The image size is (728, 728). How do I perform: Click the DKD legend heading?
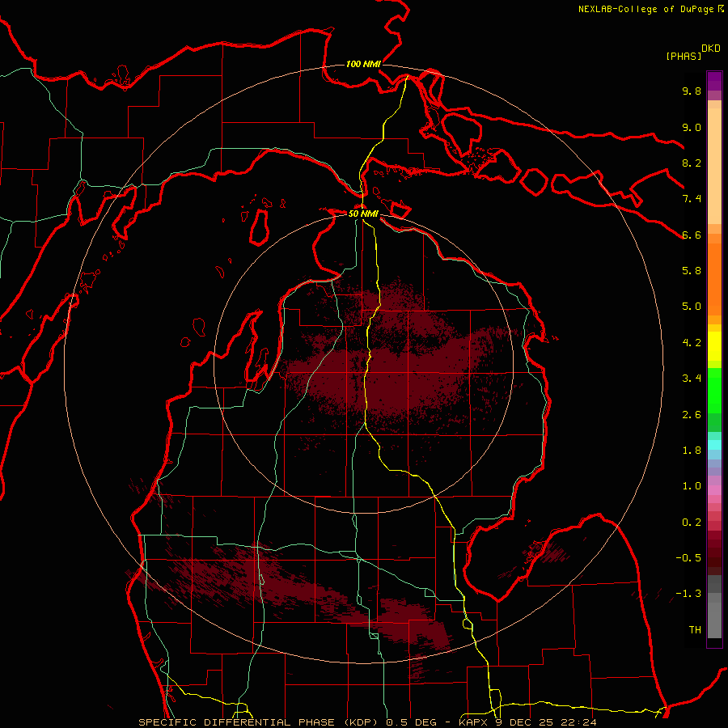[x=711, y=49]
